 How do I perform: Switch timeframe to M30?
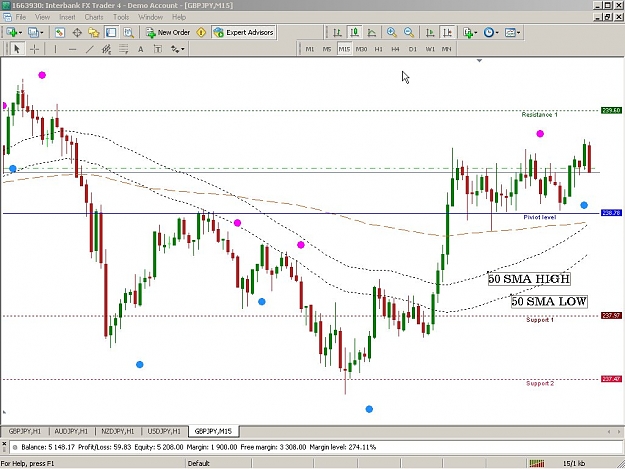click(361, 49)
